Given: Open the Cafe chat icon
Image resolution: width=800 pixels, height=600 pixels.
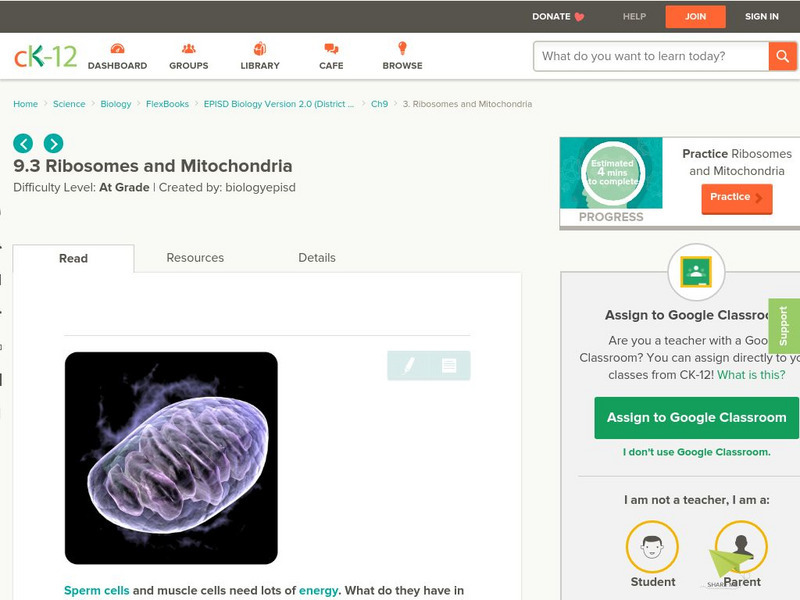Looking at the screenshot, I should (x=331, y=50).
